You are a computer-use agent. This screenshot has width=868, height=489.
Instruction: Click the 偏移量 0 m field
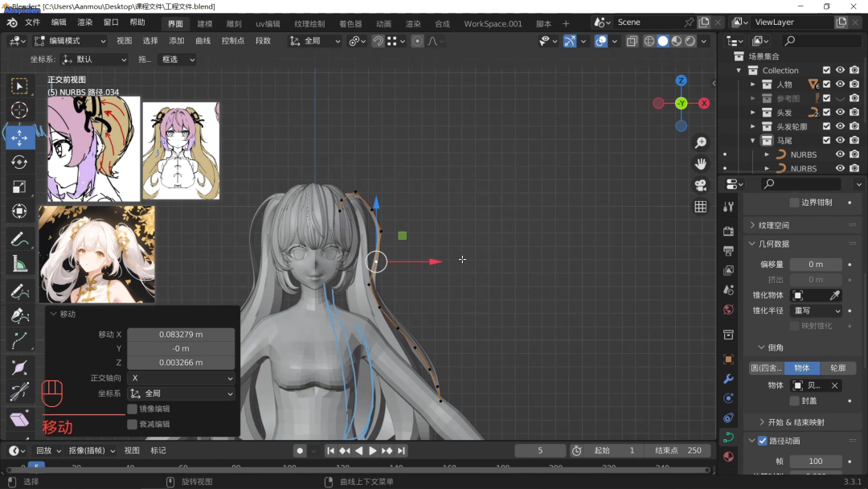click(x=816, y=265)
